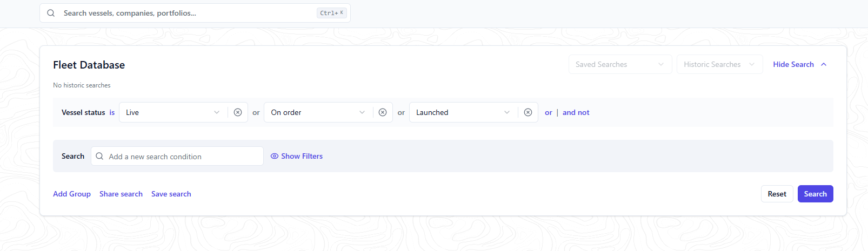Collapse search using the Hide Search chevron
Screen dimensions: 868x251
[824, 64]
